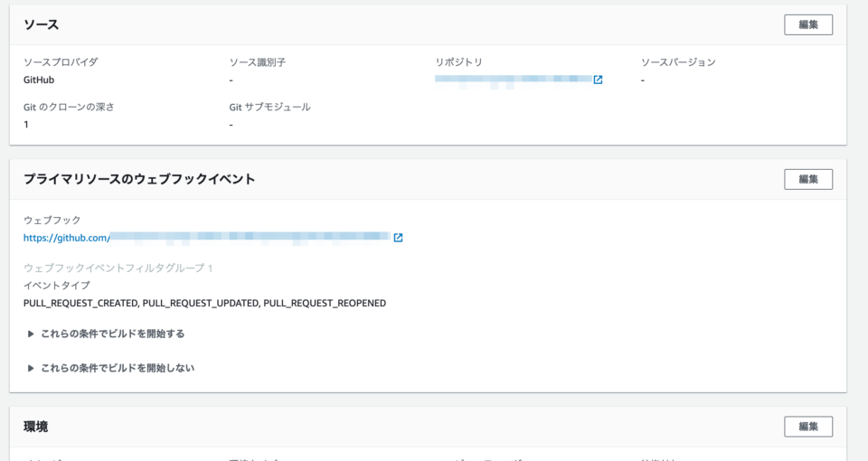
Task: Open the webhook external link icon
Action: [398, 238]
